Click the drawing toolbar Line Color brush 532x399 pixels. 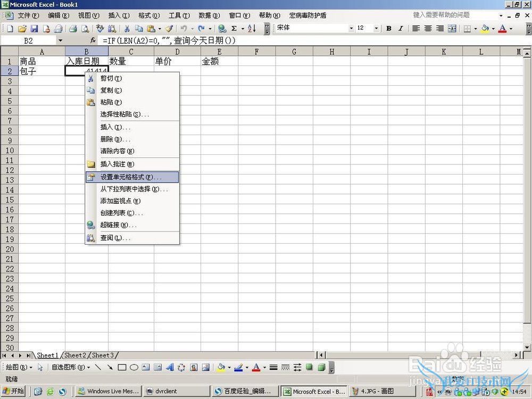[238, 367]
